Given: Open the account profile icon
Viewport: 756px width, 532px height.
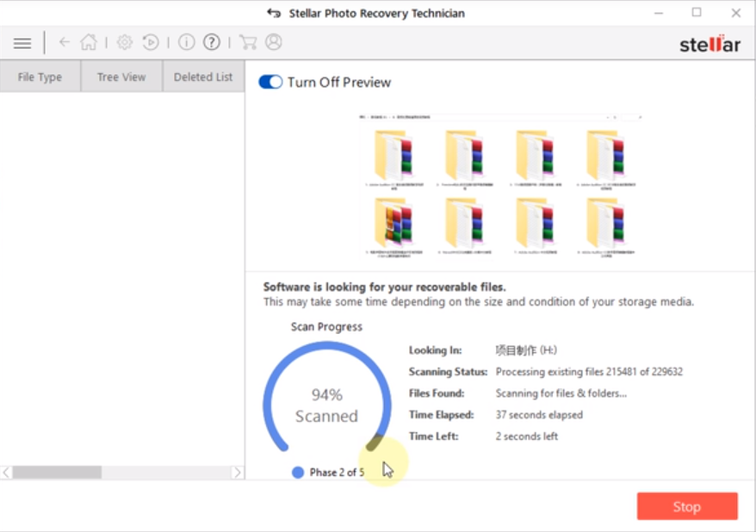Looking at the screenshot, I should click(x=272, y=41).
